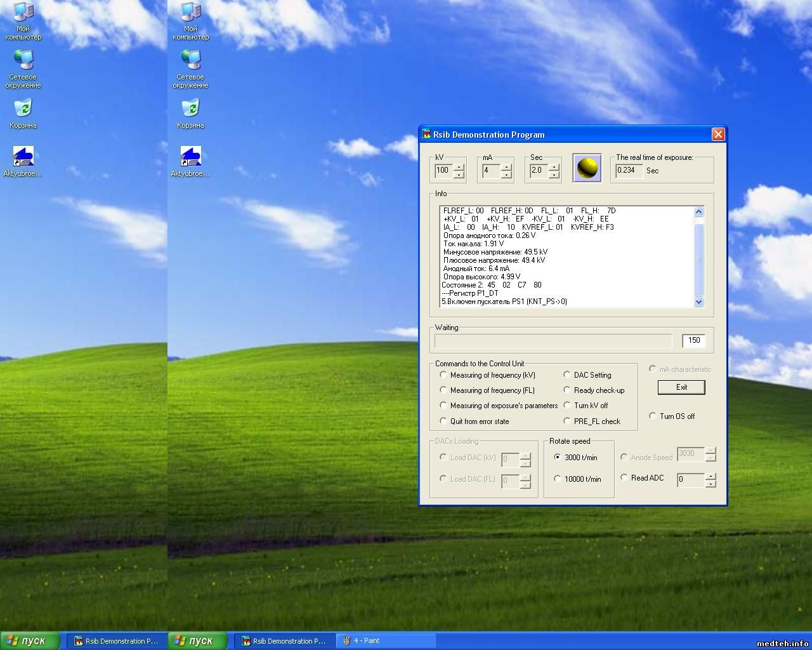Image resolution: width=812 pixels, height=650 pixels.
Task: Decrease mA value with the down arrow
Action: 506,175
